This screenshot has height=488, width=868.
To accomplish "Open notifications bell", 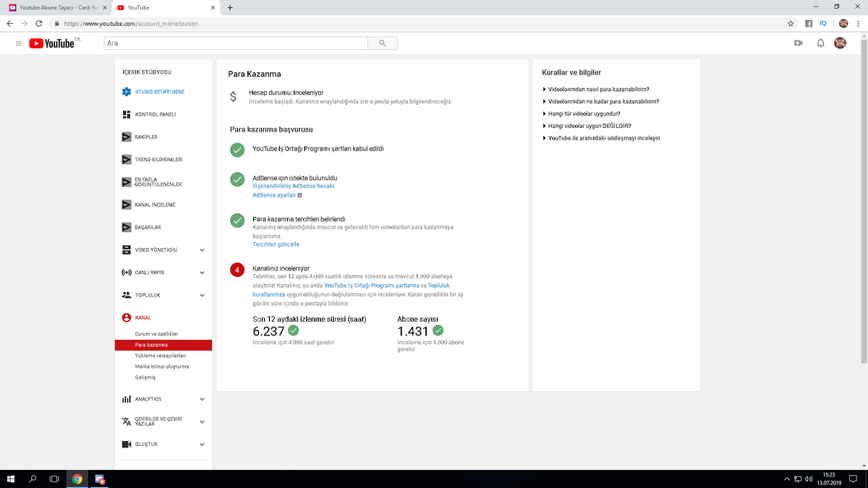I will tap(820, 43).
